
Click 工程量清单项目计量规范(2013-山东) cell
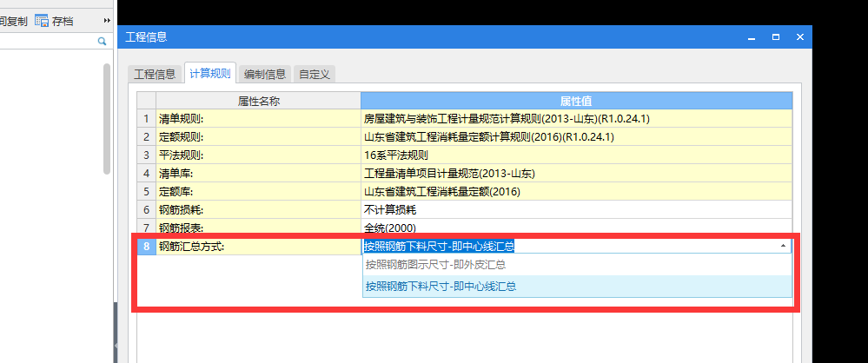576,173
